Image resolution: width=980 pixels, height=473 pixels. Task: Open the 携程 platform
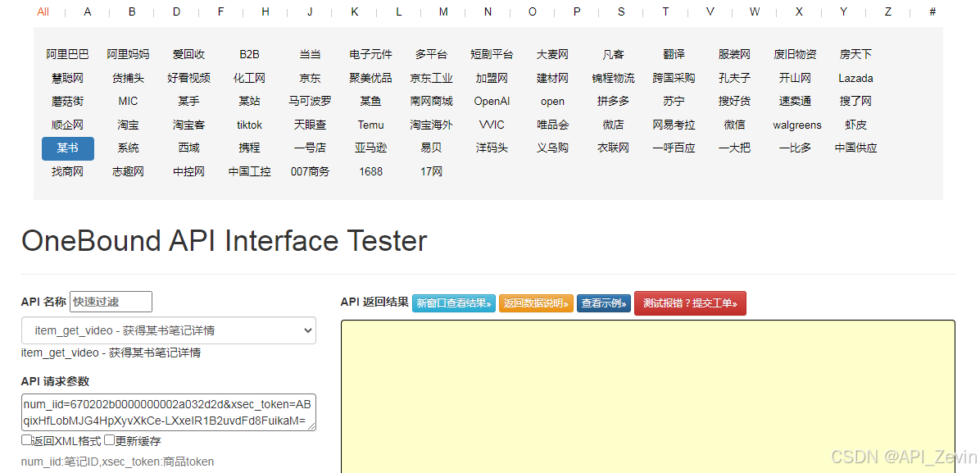pos(249,148)
